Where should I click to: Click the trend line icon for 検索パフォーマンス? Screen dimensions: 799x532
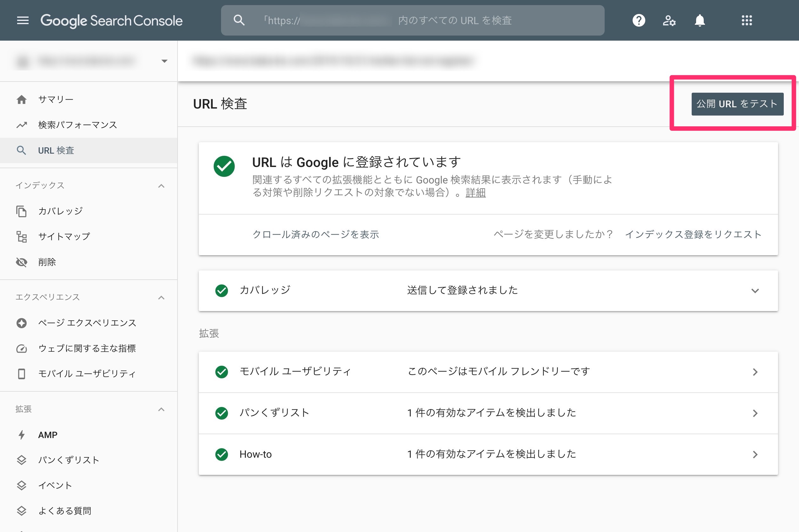(x=21, y=125)
